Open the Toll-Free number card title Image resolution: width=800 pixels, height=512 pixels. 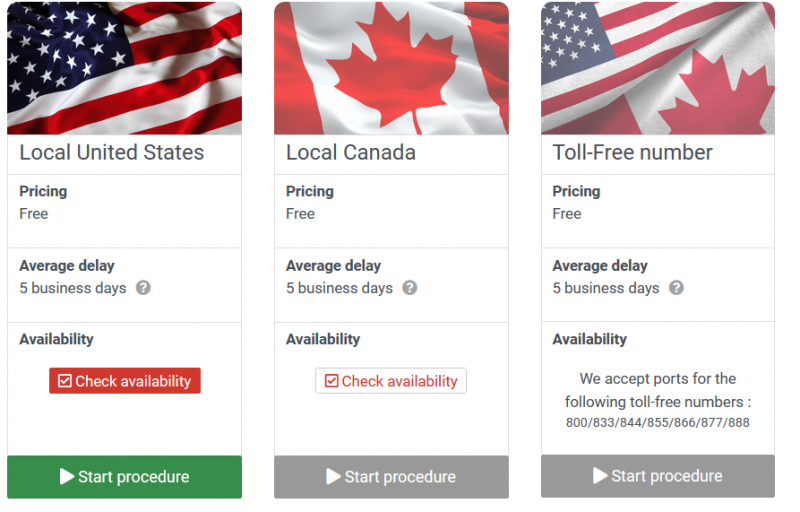[x=633, y=152]
